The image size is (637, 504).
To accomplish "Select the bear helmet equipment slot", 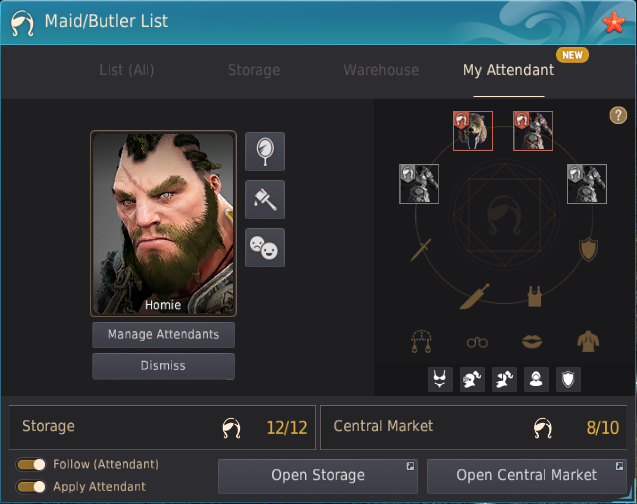I will [473, 131].
